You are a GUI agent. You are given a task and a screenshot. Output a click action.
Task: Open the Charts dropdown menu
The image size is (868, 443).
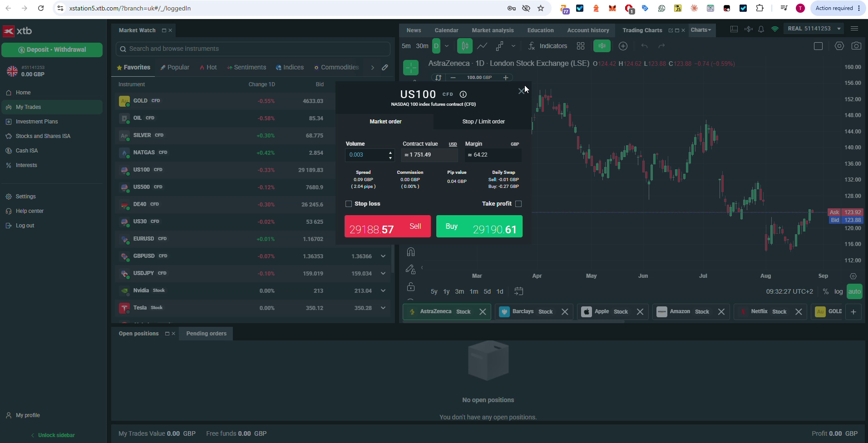pyautogui.click(x=701, y=30)
